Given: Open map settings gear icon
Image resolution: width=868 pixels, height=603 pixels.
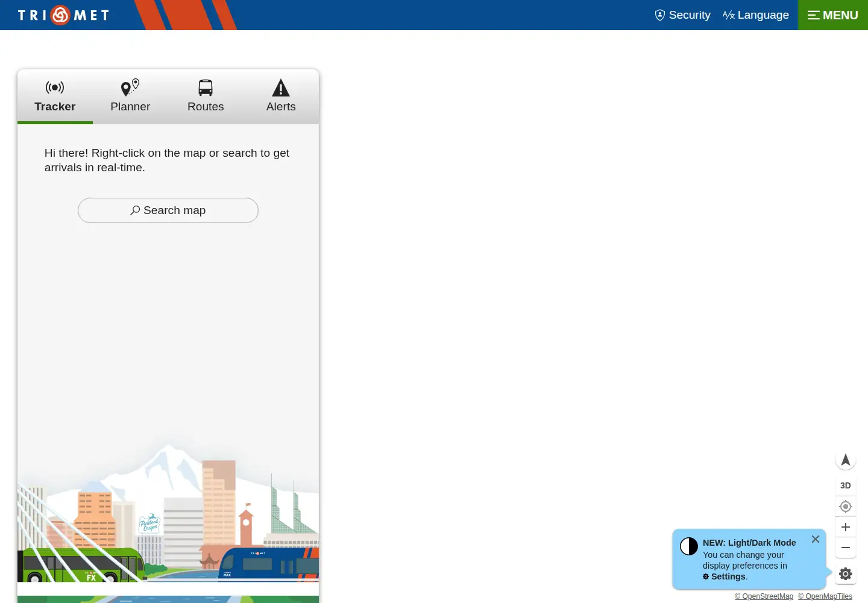Looking at the screenshot, I should point(846,574).
